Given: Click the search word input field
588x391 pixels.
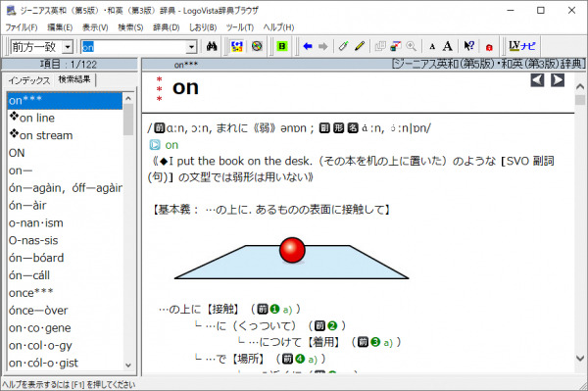Looking at the screenshot, I should click(133, 47).
